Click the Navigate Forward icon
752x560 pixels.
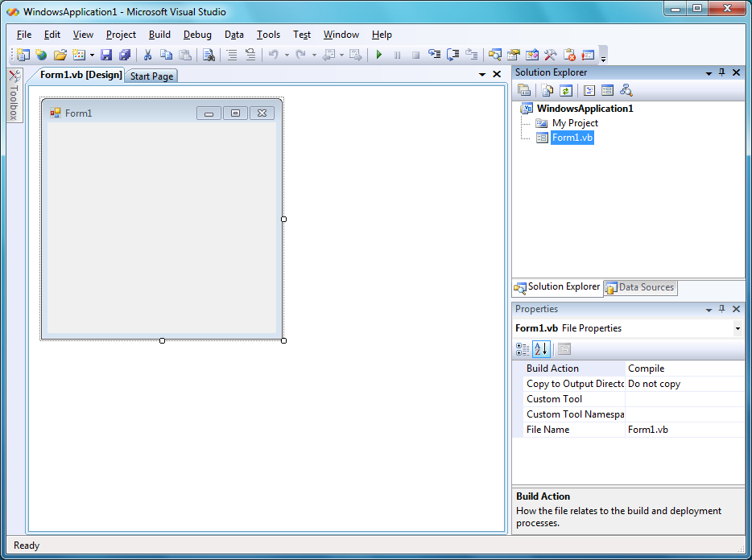coord(355,55)
